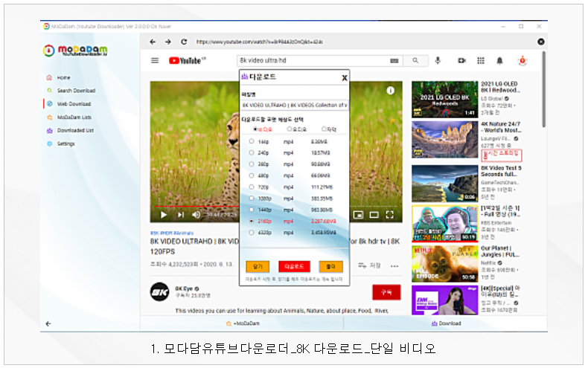The width and height of the screenshot is (588, 368).
Task: Click the MoDaDam logo
Action: (75, 51)
